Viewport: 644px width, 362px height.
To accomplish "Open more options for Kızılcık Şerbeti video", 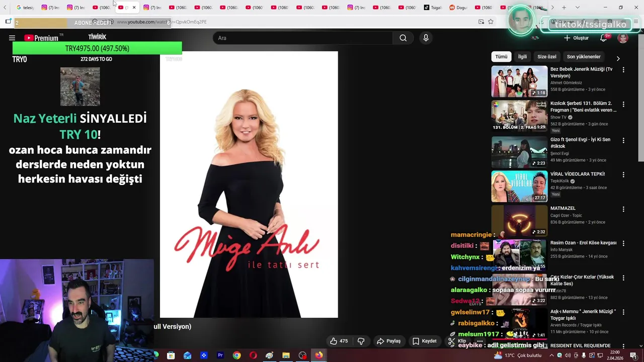I will (x=623, y=104).
